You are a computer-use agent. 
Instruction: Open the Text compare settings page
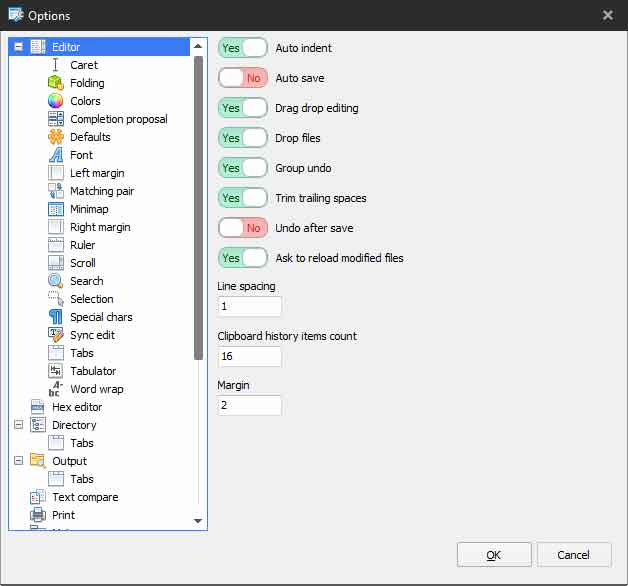[x=85, y=497]
